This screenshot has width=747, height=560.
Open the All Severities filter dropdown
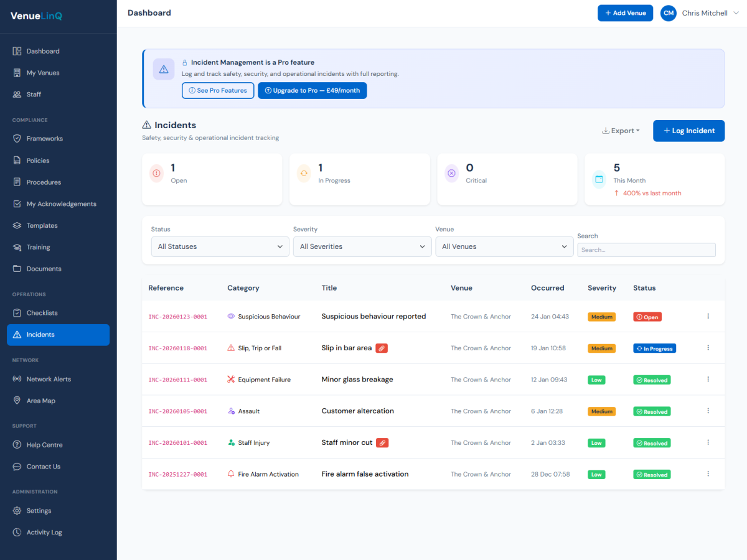[362, 246]
